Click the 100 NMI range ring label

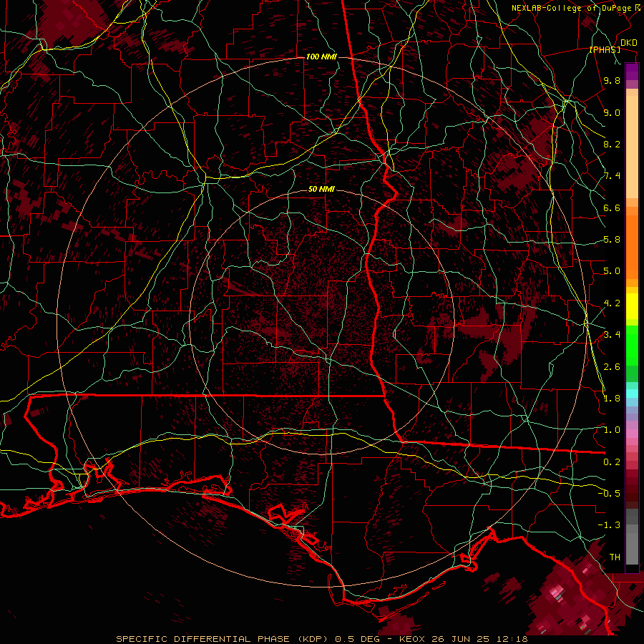click(321, 57)
